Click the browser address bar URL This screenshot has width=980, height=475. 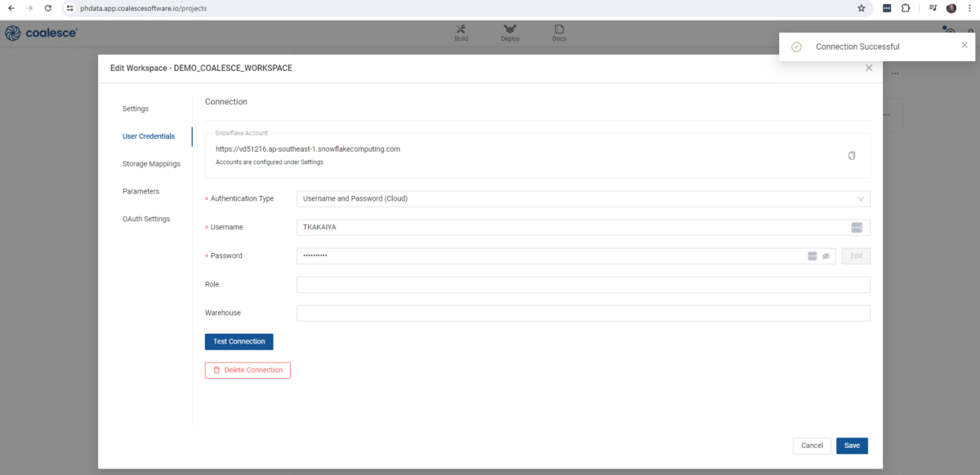[x=143, y=8]
